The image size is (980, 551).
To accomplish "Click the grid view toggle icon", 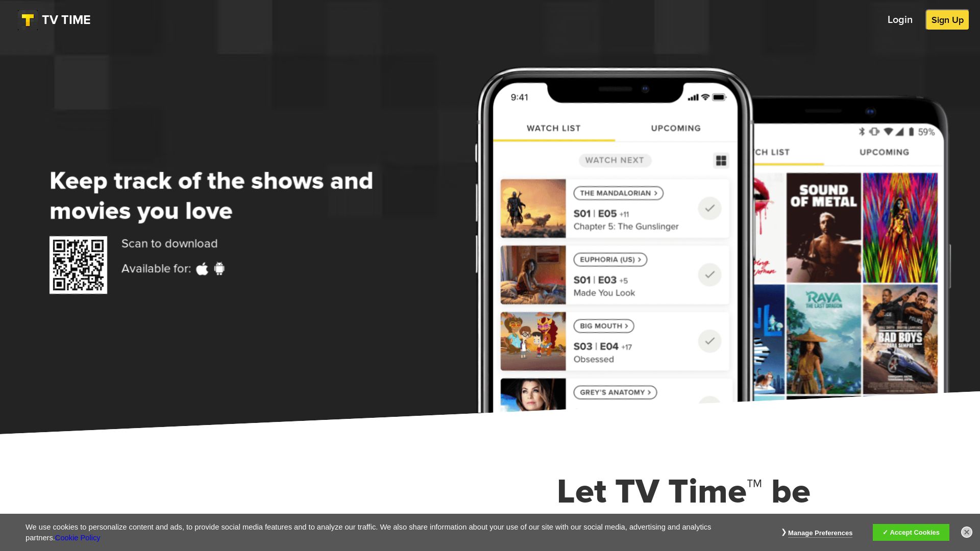I will (721, 160).
